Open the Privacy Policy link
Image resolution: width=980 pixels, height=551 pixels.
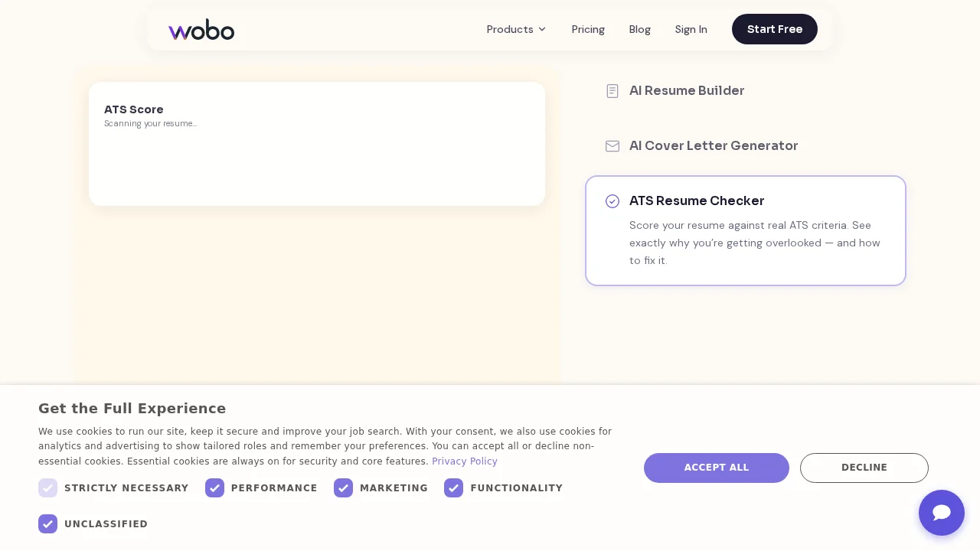pyautogui.click(x=465, y=461)
